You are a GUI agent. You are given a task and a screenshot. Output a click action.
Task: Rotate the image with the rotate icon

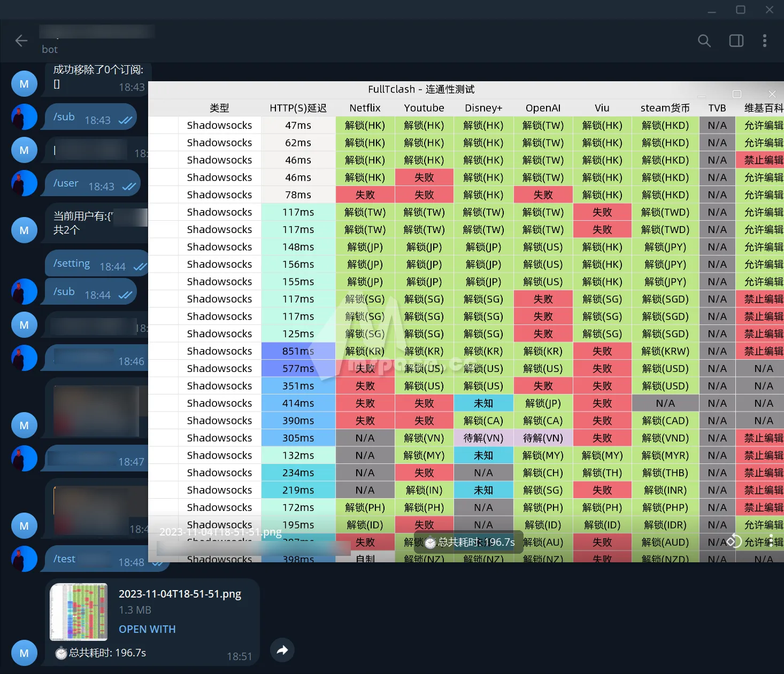tap(734, 541)
